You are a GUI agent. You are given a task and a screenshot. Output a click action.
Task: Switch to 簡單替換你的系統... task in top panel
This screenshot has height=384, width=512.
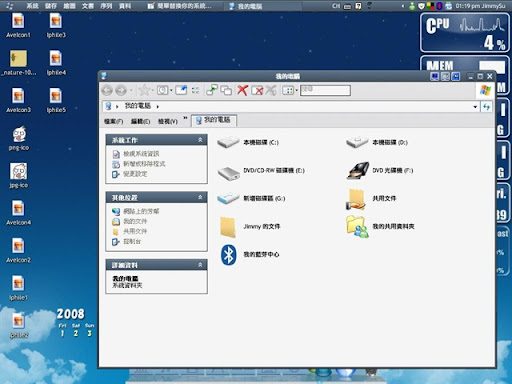[180, 6]
